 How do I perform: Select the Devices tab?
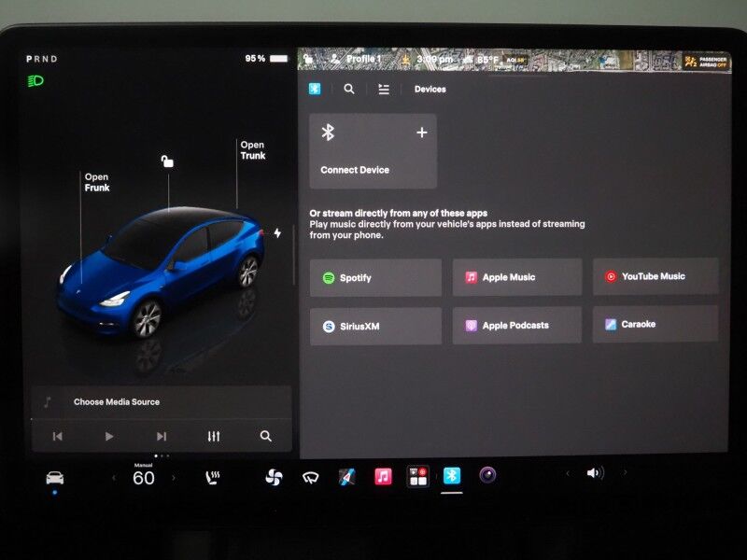pyautogui.click(x=430, y=89)
